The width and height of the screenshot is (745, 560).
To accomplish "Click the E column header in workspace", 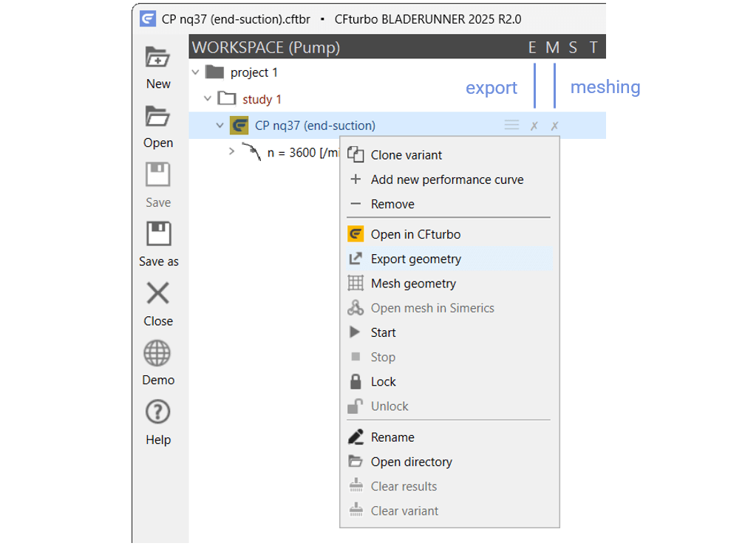I will (x=532, y=47).
